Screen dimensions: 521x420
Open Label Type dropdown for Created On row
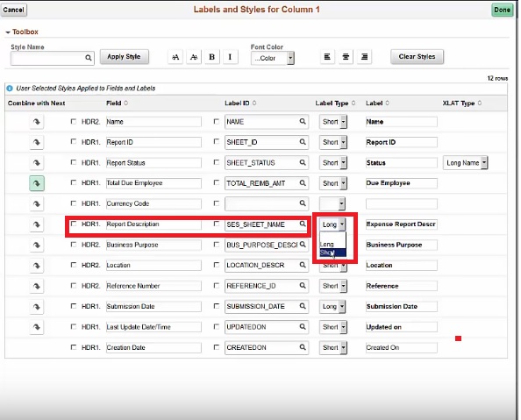(x=333, y=347)
